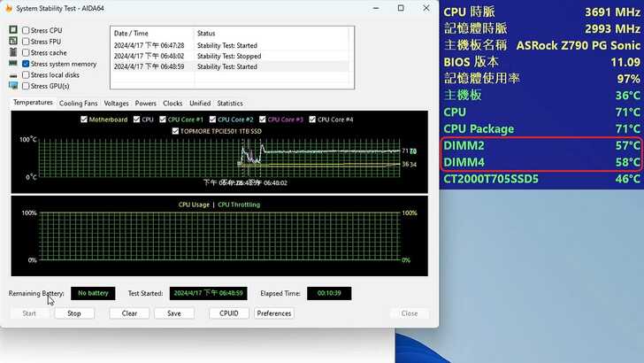Show the Statistics tab
Image resolution: width=644 pixels, height=363 pixels.
pos(229,104)
